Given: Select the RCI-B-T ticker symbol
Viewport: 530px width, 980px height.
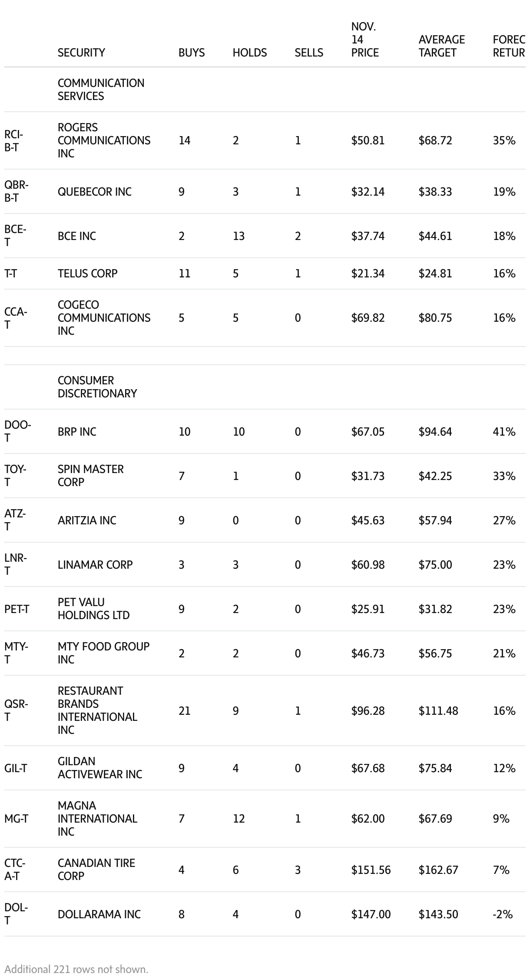Looking at the screenshot, I should [x=13, y=140].
